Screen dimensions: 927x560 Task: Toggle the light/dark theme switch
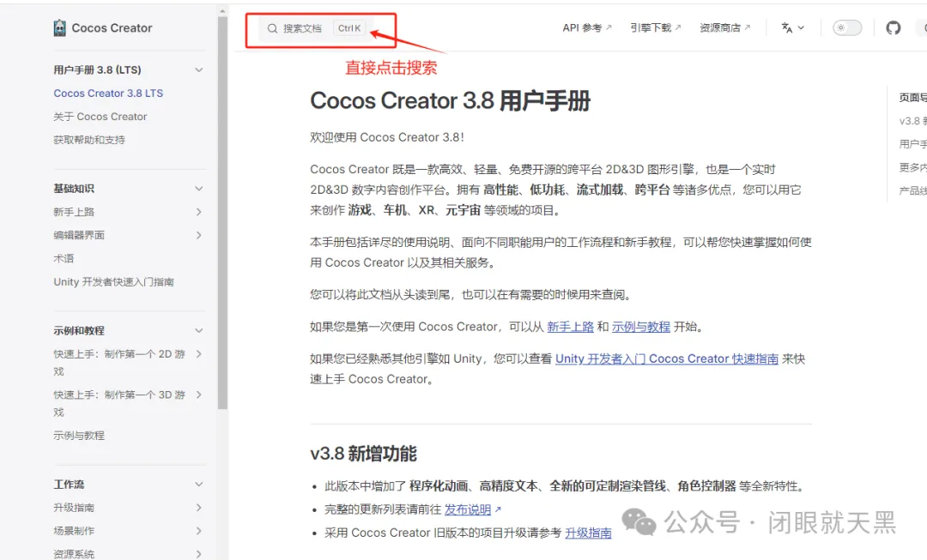pyautogui.click(x=847, y=27)
